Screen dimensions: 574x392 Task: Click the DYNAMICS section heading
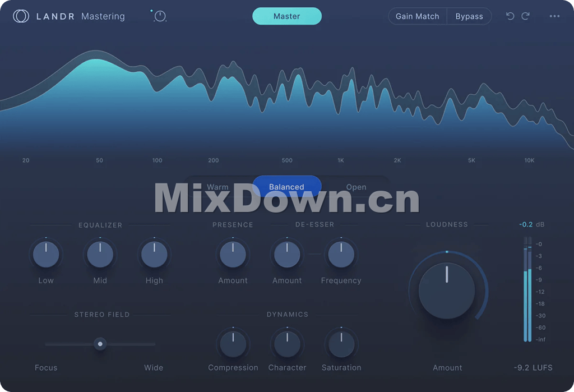[288, 315]
